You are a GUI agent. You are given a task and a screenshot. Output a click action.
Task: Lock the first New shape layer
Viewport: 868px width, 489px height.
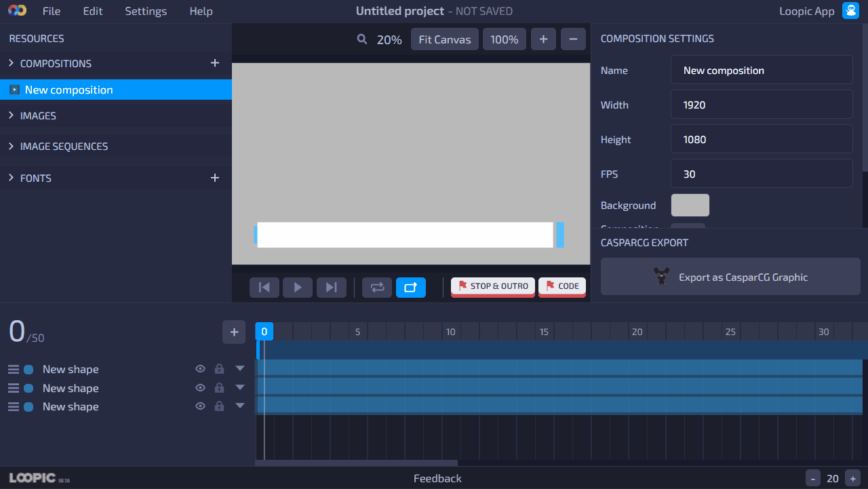219,369
